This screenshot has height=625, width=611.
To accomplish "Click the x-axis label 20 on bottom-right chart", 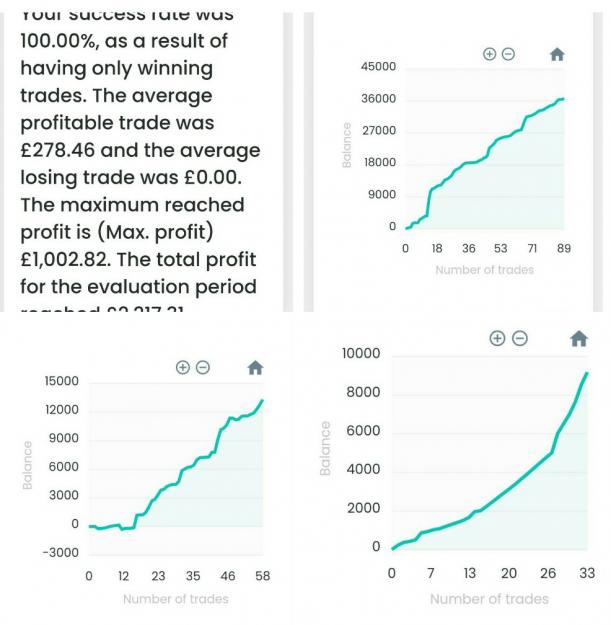I will click(x=509, y=573).
